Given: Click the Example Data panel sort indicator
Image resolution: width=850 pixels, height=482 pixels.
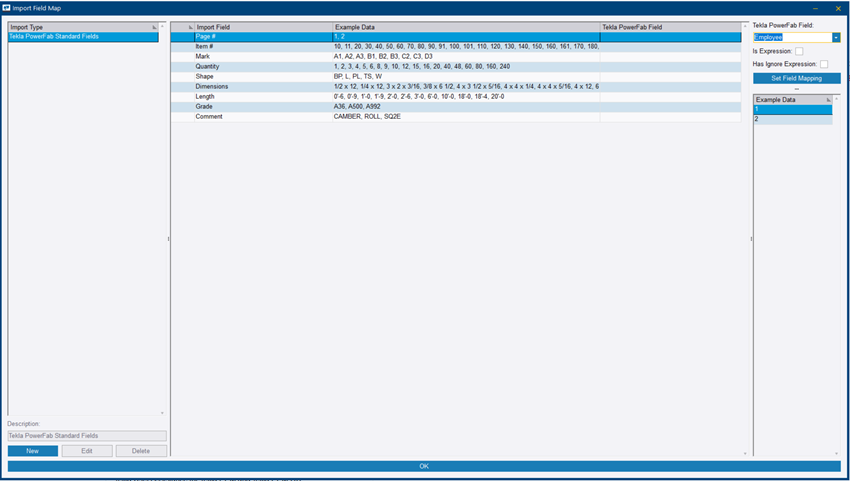Looking at the screenshot, I should (828, 100).
